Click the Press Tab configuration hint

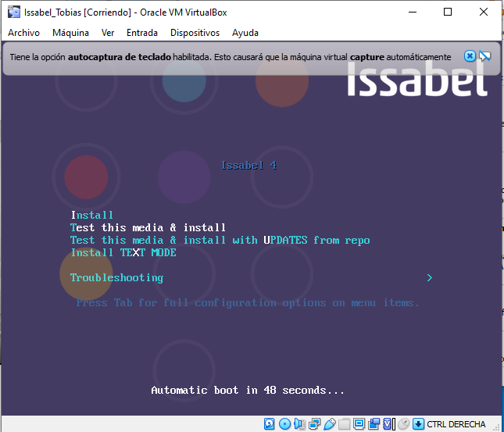tap(248, 303)
